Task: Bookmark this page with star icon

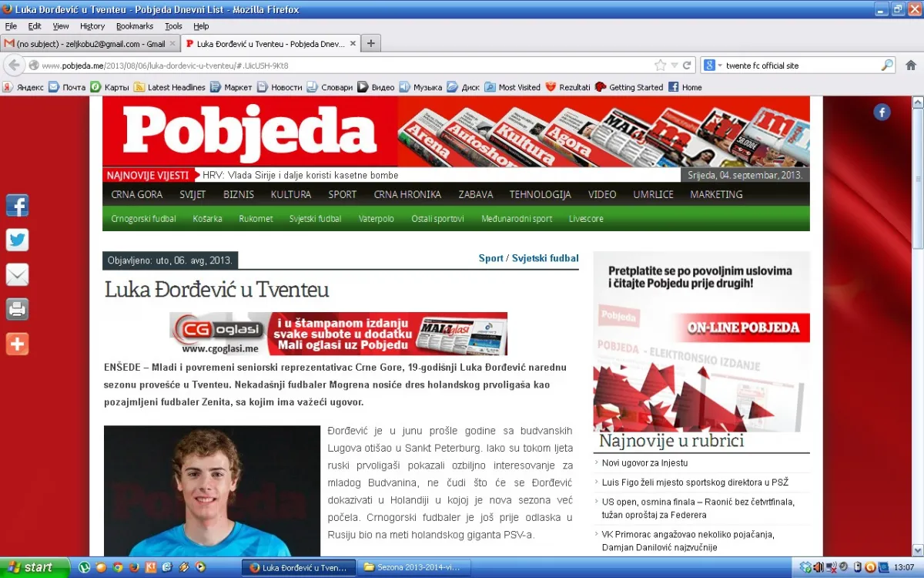Action: [660, 66]
